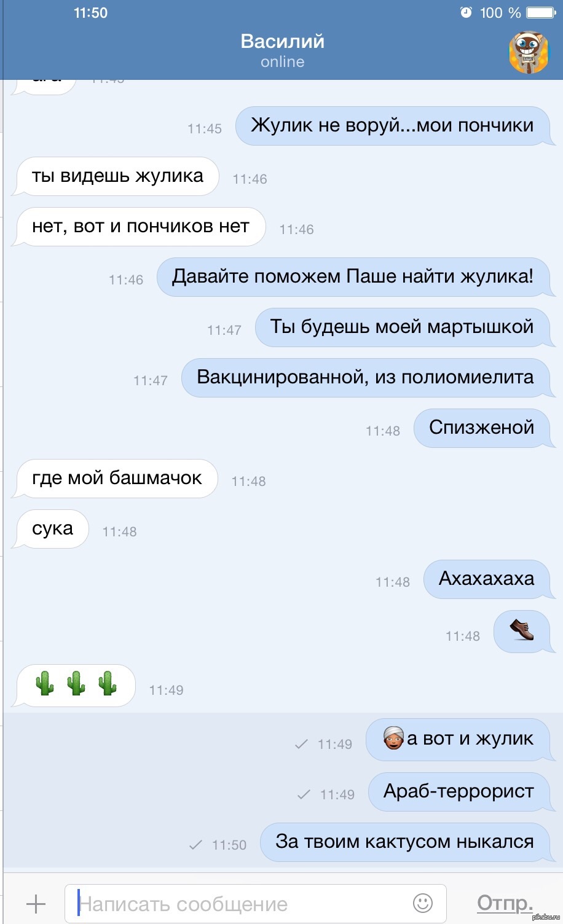Tap the Отпр. send button
This screenshot has width=563, height=924.
[x=505, y=903]
